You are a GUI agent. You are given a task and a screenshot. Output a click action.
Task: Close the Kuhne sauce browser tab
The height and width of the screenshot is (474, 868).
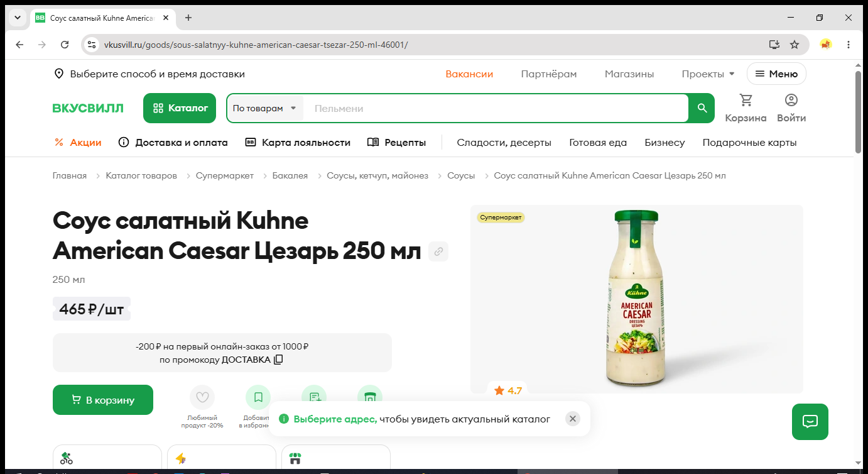tap(165, 18)
